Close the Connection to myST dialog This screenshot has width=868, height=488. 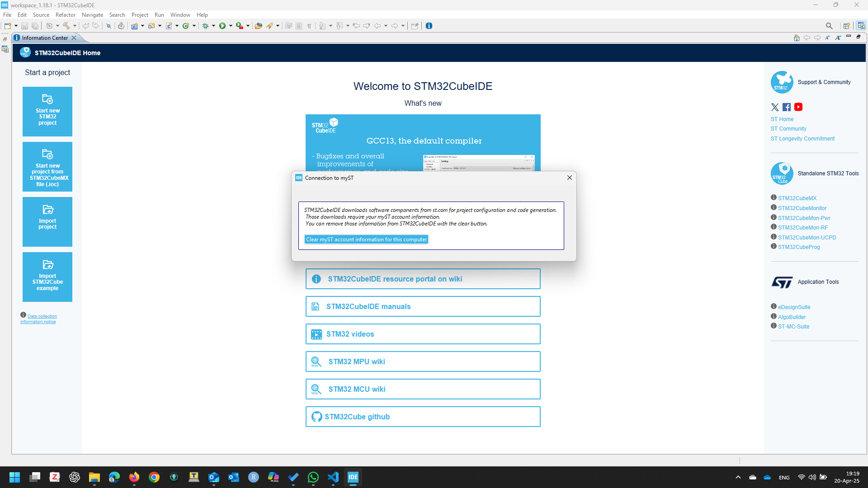tap(569, 178)
